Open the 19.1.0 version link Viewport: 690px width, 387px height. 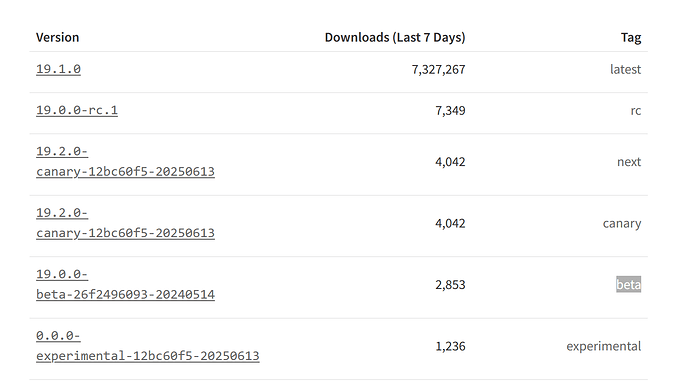click(59, 69)
